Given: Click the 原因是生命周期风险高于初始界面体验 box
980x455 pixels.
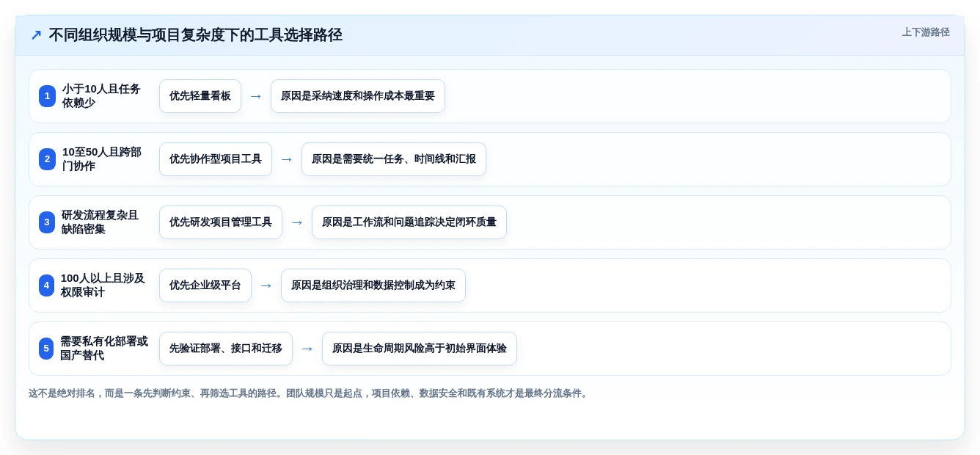Looking at the screenshot, I should [x=420, y=349].
